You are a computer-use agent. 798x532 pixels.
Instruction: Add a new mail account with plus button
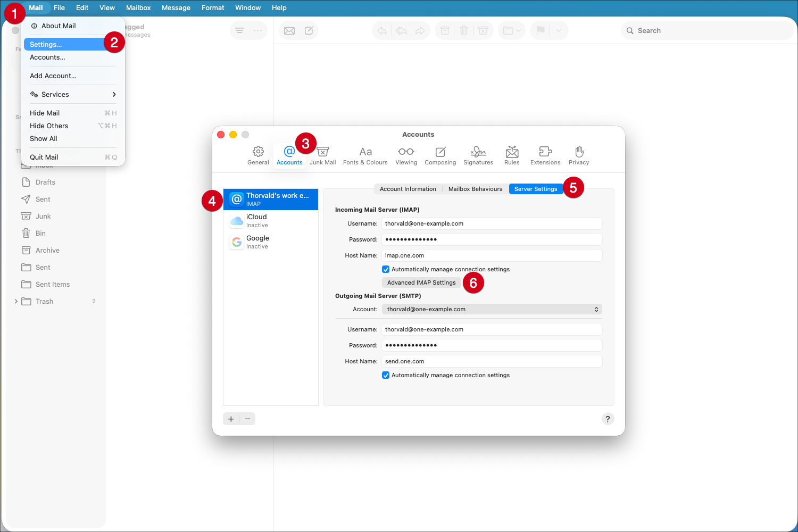point(231,419)
